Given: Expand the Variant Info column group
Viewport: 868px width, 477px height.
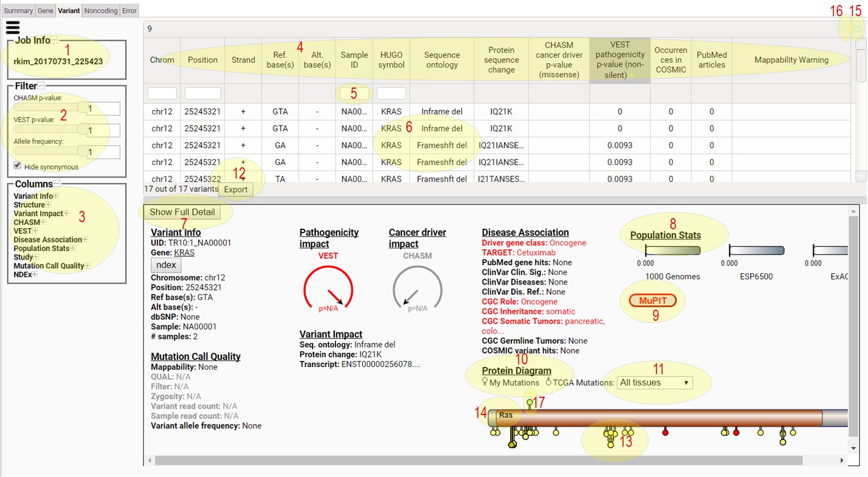Looking at the screenshot, I should coord(56,196).
